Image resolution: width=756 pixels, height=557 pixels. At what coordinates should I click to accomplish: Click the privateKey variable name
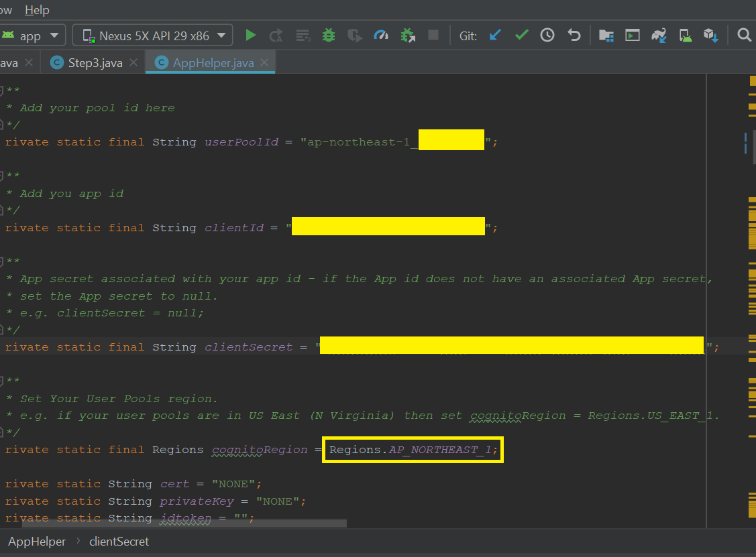point(197,501)
